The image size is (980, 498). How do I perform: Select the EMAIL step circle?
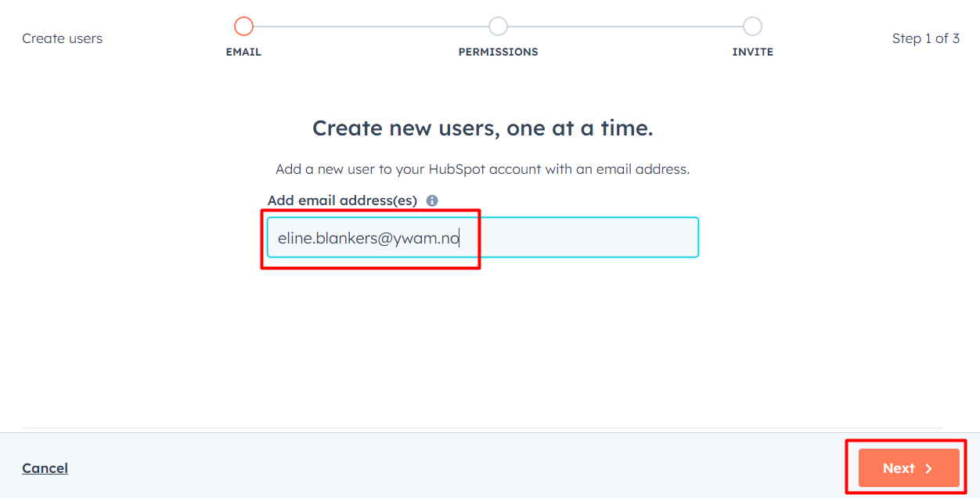(243, 27)
